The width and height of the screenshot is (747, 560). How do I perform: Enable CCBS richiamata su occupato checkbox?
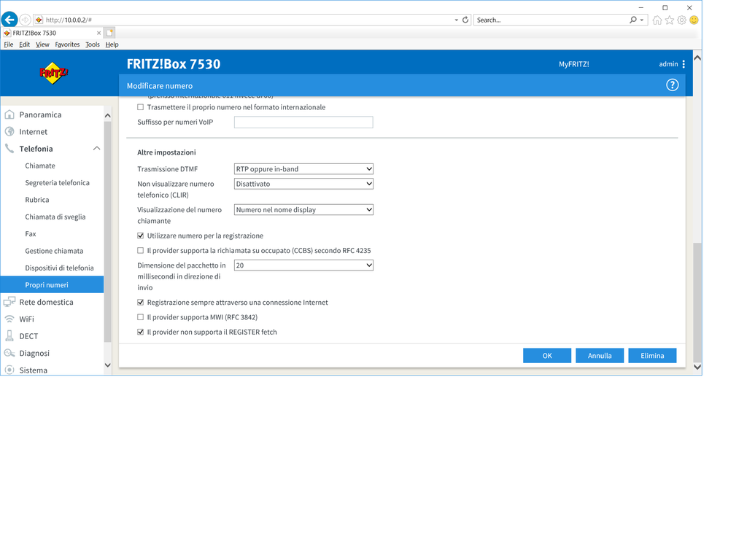click(x=141, y=251)
